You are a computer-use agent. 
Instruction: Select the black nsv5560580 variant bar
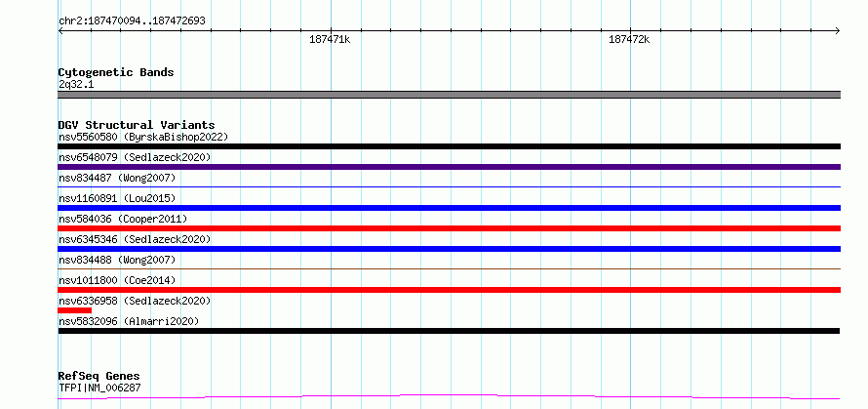tap(449, 146)
